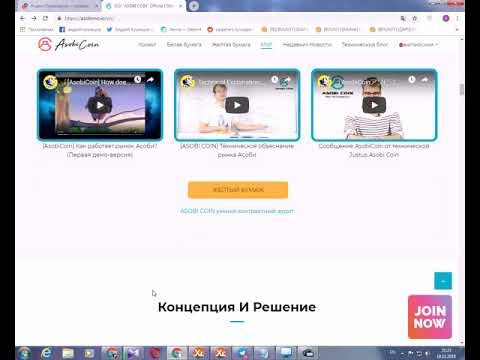Click the first item in site navigation

147,44
